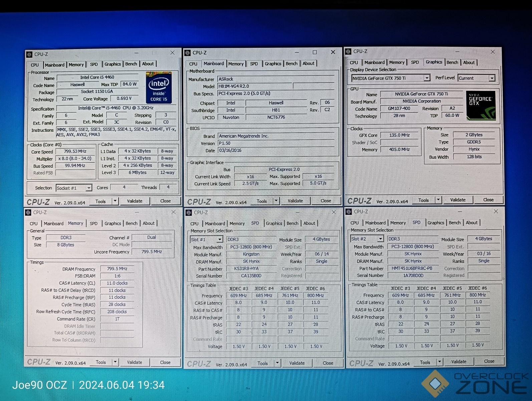Click Channel # Dual value
Image resolution: width=532 pixels, height=401 pixels.
tap(152, 237)
